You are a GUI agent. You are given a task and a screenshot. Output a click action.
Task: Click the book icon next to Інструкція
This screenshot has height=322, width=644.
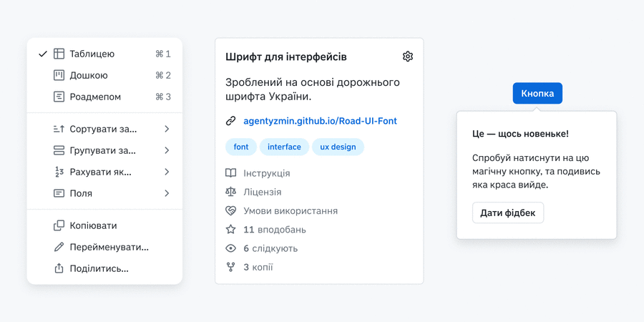[230, 173]
